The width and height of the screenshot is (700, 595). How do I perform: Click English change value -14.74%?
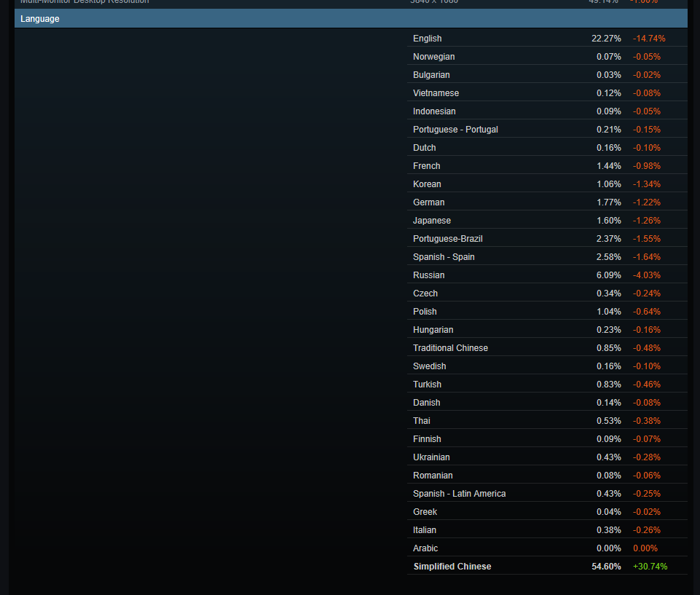(649, 39)
